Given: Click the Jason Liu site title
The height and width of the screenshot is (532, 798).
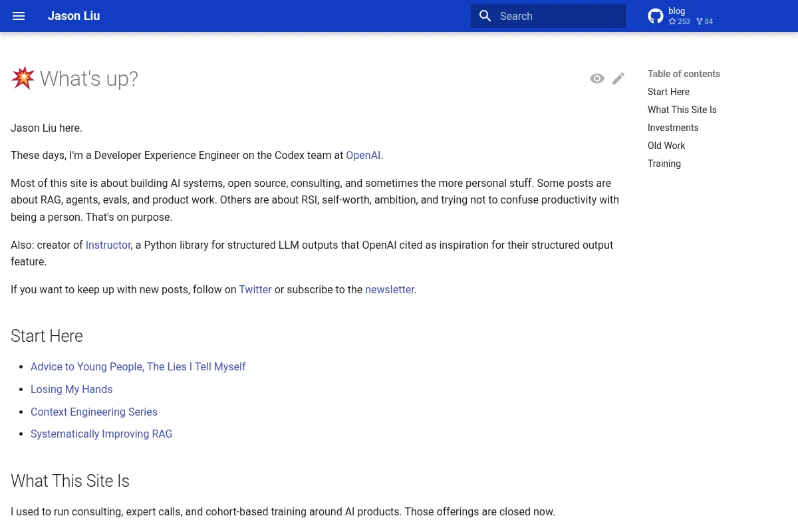Looking at the screenshot, I should tap(74, 16).
